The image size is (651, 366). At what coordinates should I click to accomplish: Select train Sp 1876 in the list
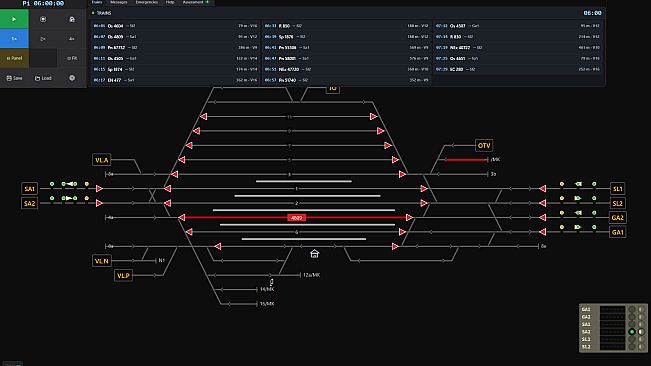click(346, 37)
